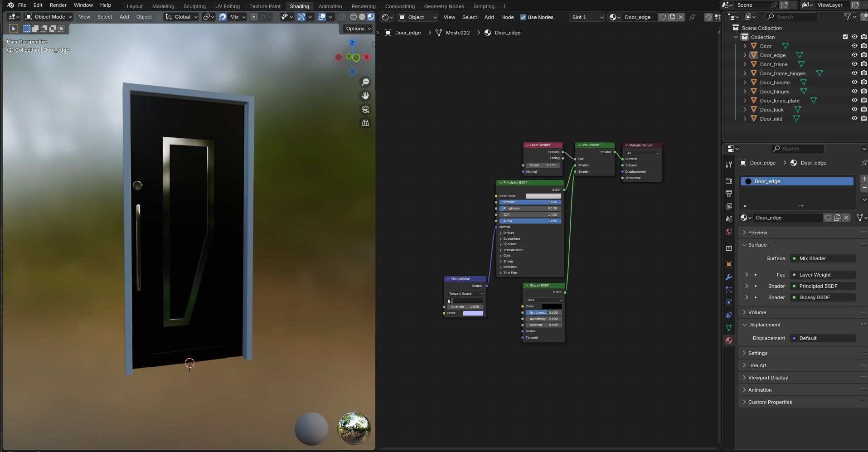Click Principled BSDF Base Color swatch

(x=543, y=196)
